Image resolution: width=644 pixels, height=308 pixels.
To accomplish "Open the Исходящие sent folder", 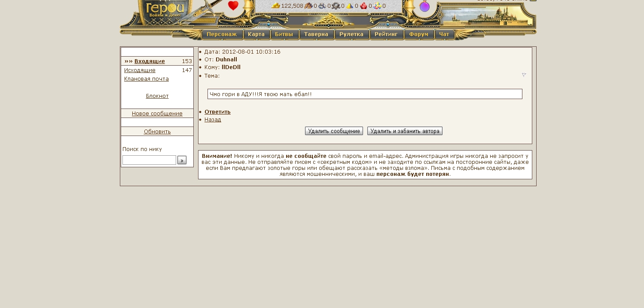I will pos(140,70).
